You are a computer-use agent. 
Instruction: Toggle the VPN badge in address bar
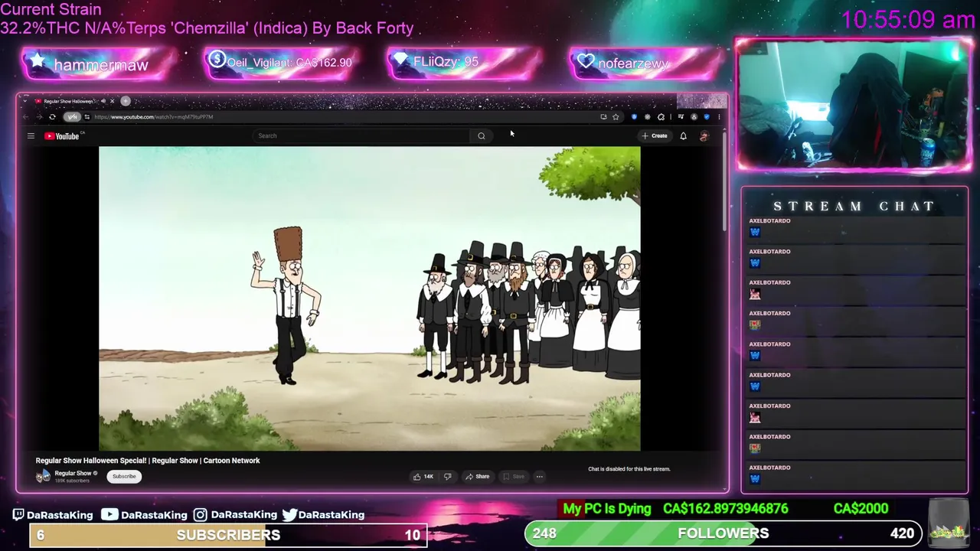(x=72, y=117)
